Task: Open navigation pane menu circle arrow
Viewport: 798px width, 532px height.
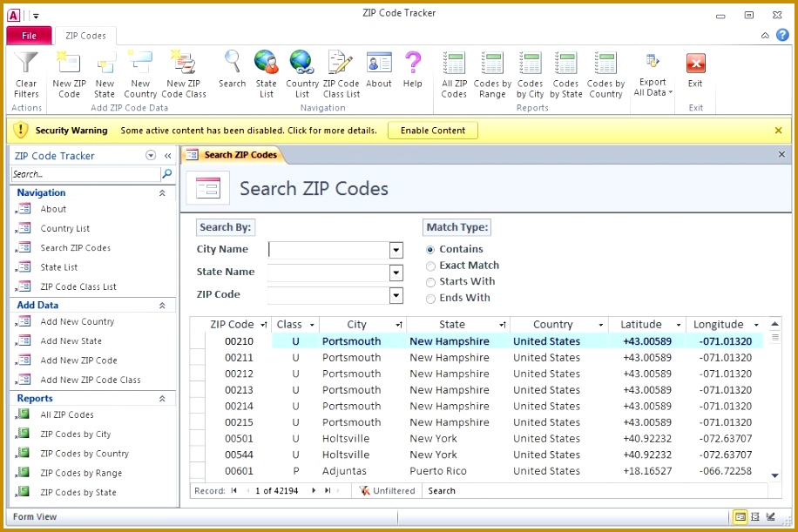Action: [151, 155]
